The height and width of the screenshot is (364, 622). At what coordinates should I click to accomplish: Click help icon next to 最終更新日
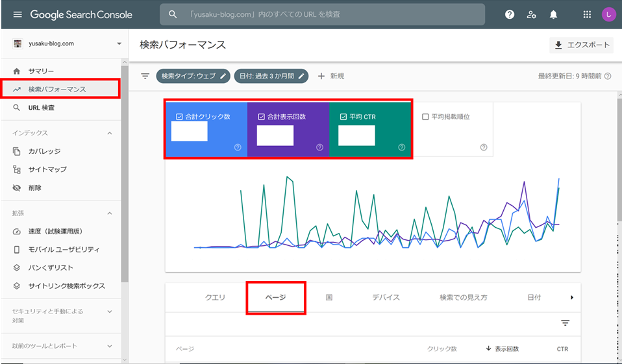pos(608,76)
